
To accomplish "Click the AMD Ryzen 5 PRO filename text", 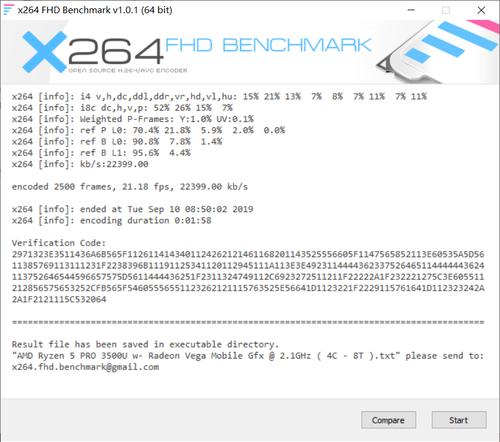I will (x=203, y=356).
